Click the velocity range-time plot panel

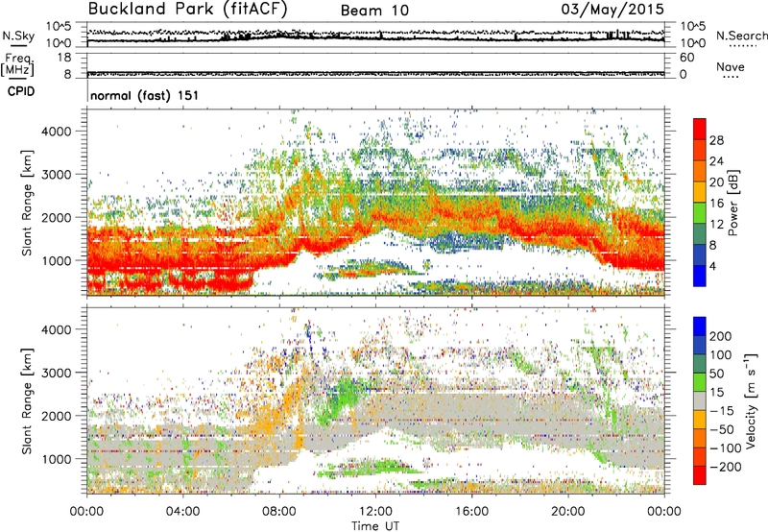click(375, 400)
